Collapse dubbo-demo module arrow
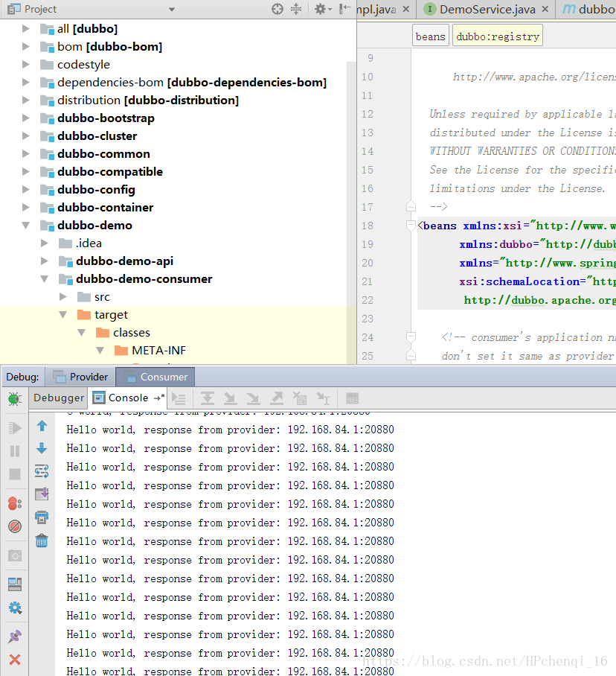 point(26,225)
